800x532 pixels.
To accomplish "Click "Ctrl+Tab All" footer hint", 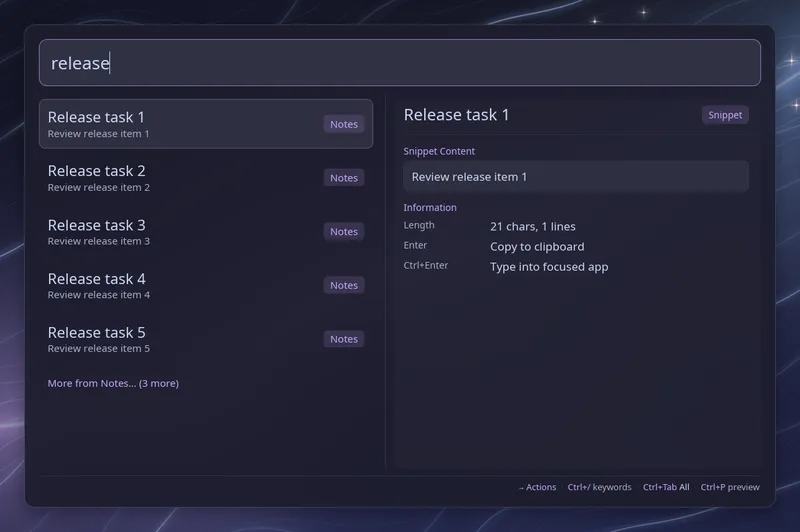I will point(666,487).
